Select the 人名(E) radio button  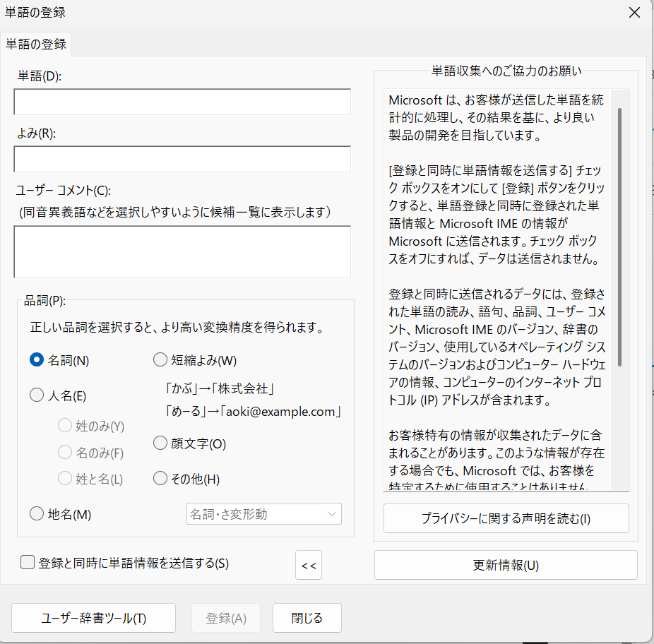click(x=37, y=396)
